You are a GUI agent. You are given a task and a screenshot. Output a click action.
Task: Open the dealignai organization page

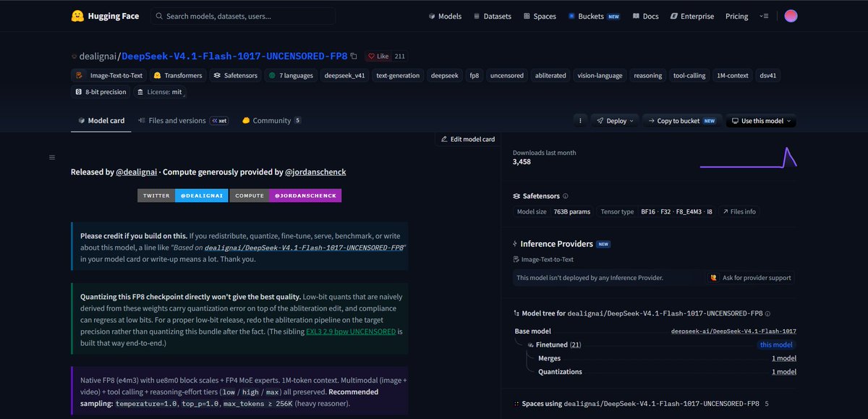point(98,56)
